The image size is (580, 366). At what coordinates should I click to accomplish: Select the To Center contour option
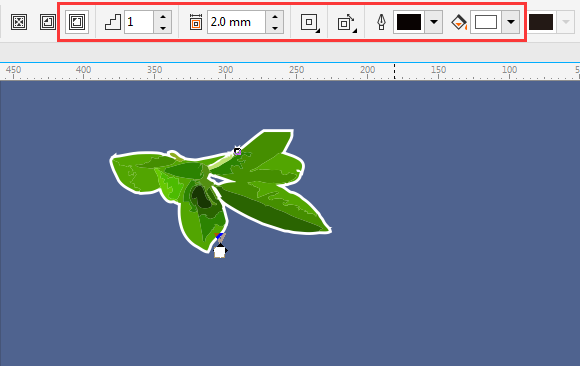[19, 22]
